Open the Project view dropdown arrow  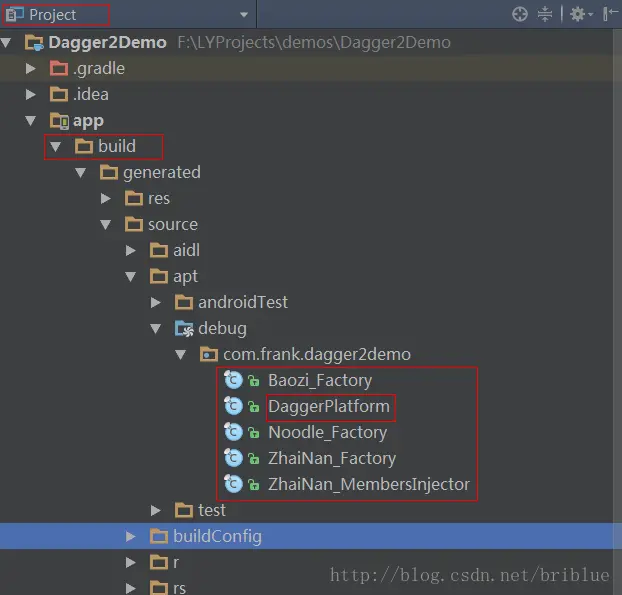(x=244, y=15)
